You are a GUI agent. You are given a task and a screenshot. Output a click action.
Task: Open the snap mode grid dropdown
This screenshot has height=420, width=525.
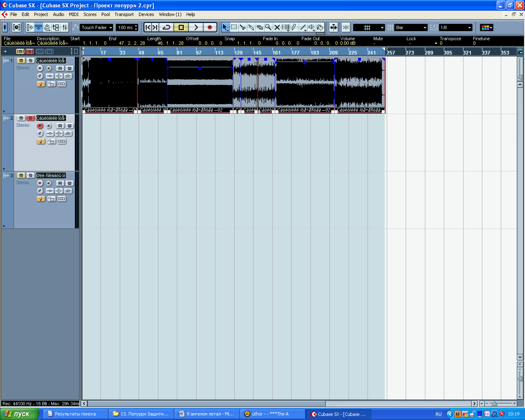click(x=369, y=27)
